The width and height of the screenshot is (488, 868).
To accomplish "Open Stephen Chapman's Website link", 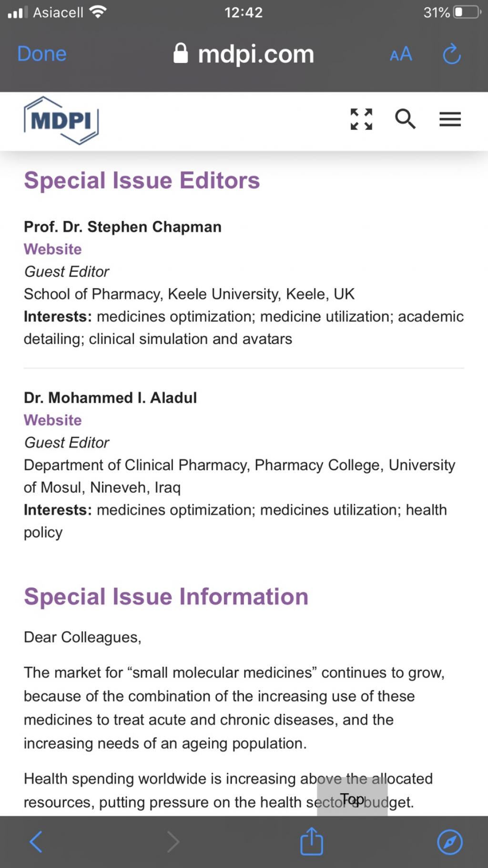I will pyautogui.click(x=53, y=249).
